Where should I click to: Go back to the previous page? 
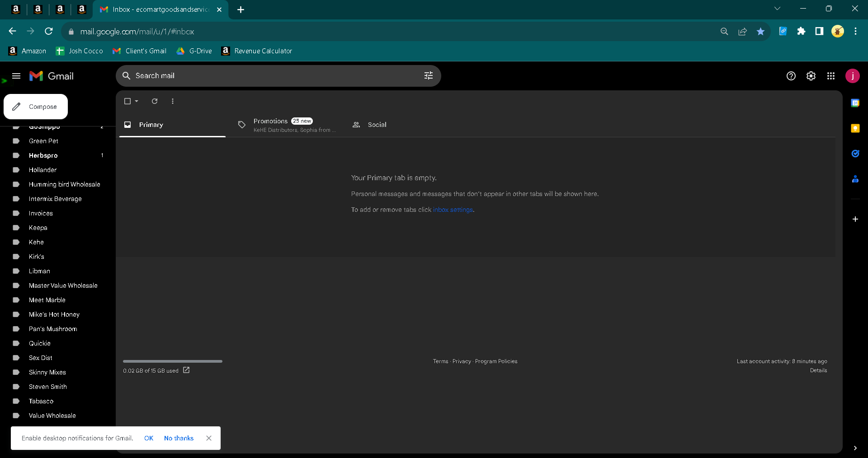click(x=13, y=31)
